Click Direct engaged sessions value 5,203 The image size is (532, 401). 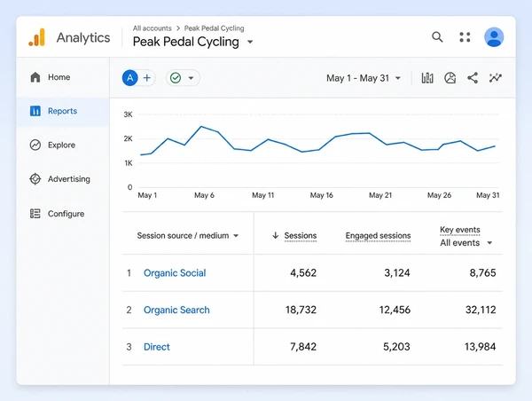pos(396,347)
